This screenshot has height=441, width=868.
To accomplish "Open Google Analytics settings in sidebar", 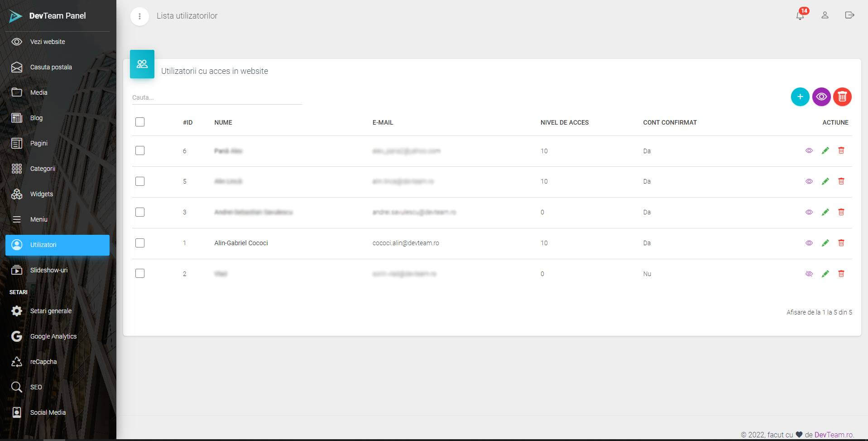I will (x=53, y=336).
